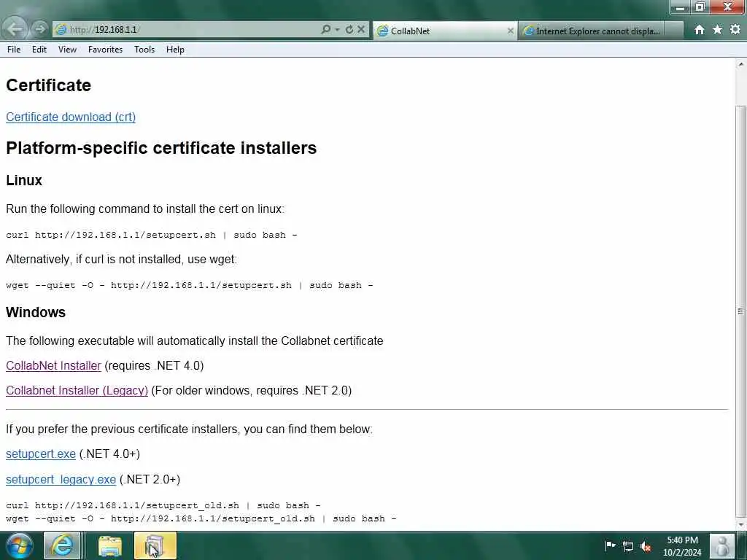
Task: Click the curl setupcert.sh command text
Action: point(152,236)
